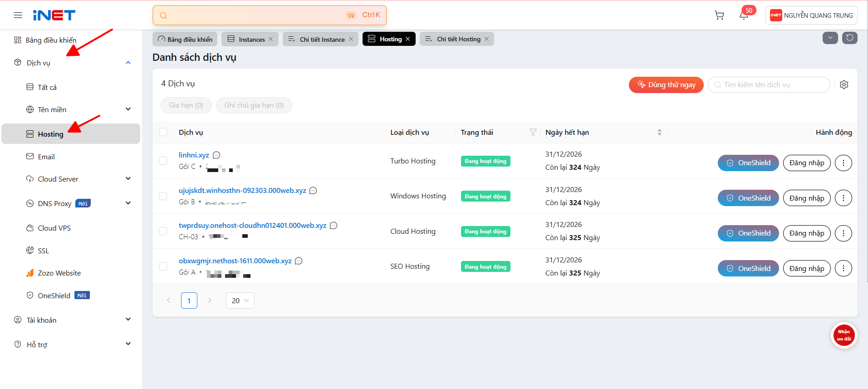
Task: Collapse the Dịch vụ sidebar section
Action: [128, 63]
